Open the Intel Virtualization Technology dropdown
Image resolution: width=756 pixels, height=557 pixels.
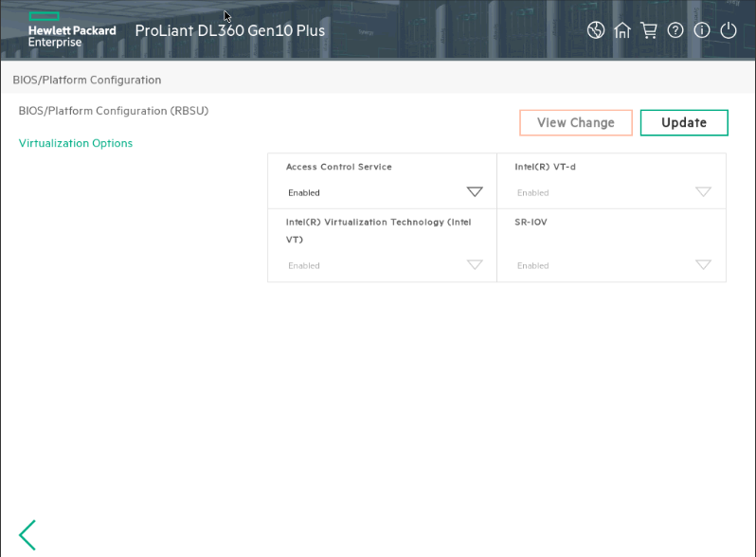pos(385,265)
